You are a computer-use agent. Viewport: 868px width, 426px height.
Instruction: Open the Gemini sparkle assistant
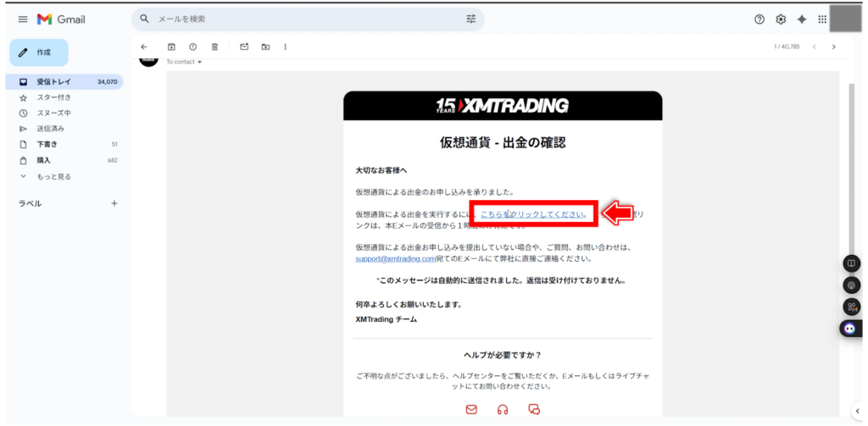point(802,19)
